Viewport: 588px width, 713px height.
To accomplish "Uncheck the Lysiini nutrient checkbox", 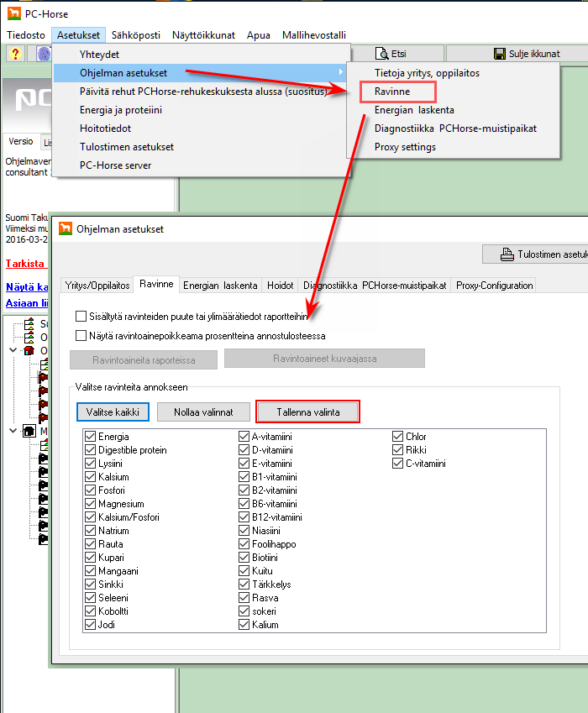I will coord(91,464).
